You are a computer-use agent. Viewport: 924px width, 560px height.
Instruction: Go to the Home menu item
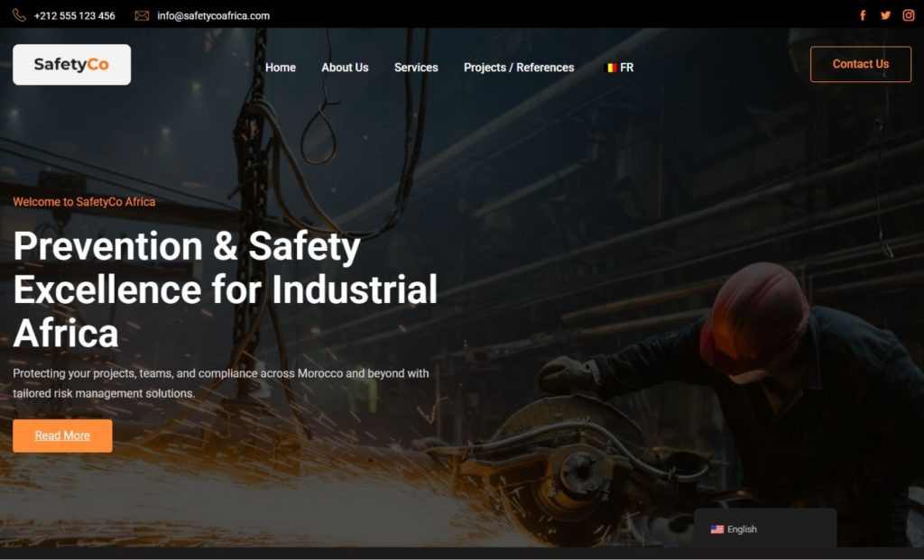coord(281,68)
